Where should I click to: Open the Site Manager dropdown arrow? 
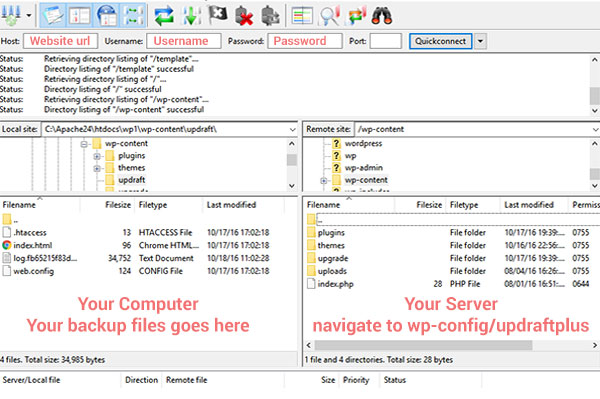pos(29,16)
